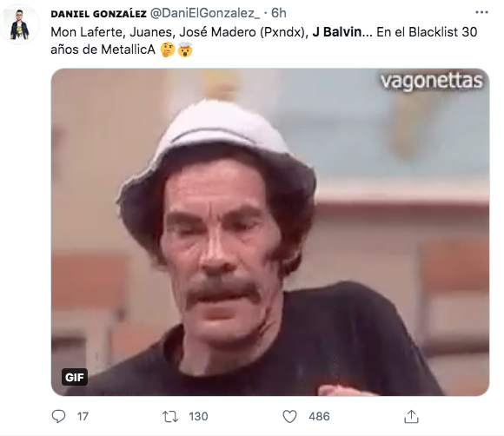Click the exploding head emoji

(x=185, y=50)
